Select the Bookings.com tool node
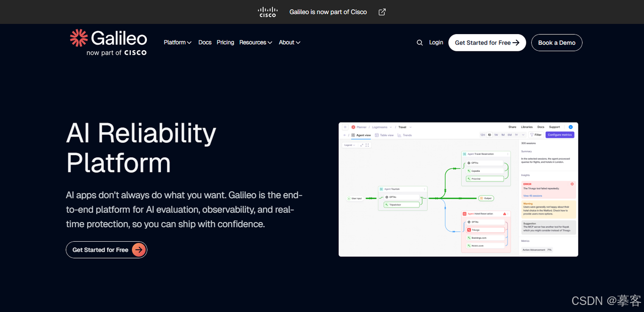The width and height of the screenshot is (644, 312). [485, 238]
